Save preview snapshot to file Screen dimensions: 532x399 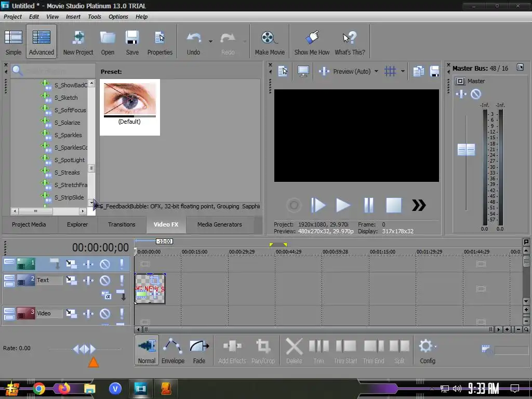[434, 71]
